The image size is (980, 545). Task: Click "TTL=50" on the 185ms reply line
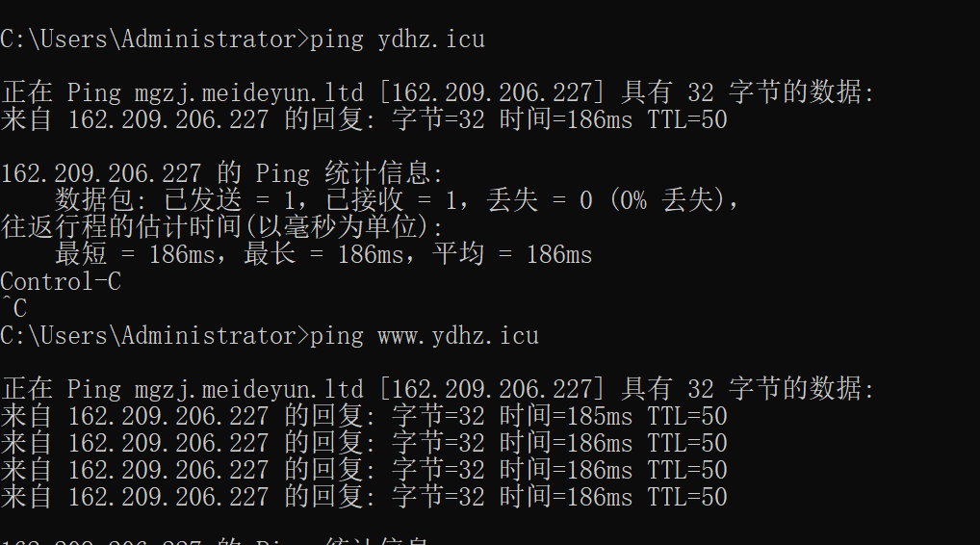[x=686, y=417]
